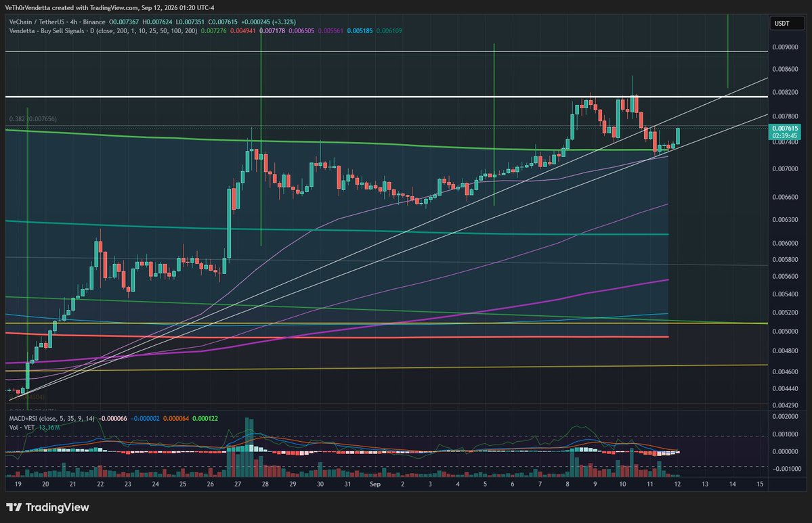Viewport: 812px width, 523px height.
Task: Click the 0.008600 price axis label
Action: (785, 69)
